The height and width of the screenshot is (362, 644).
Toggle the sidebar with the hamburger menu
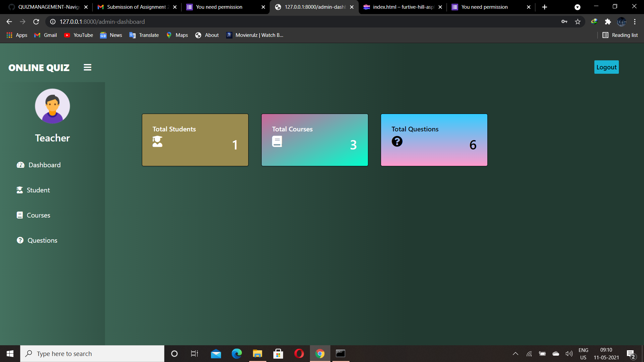point(87,67)
